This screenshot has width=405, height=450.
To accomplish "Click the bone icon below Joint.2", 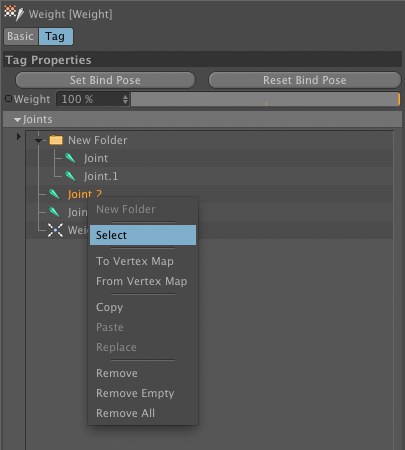I will click(54, 212).
